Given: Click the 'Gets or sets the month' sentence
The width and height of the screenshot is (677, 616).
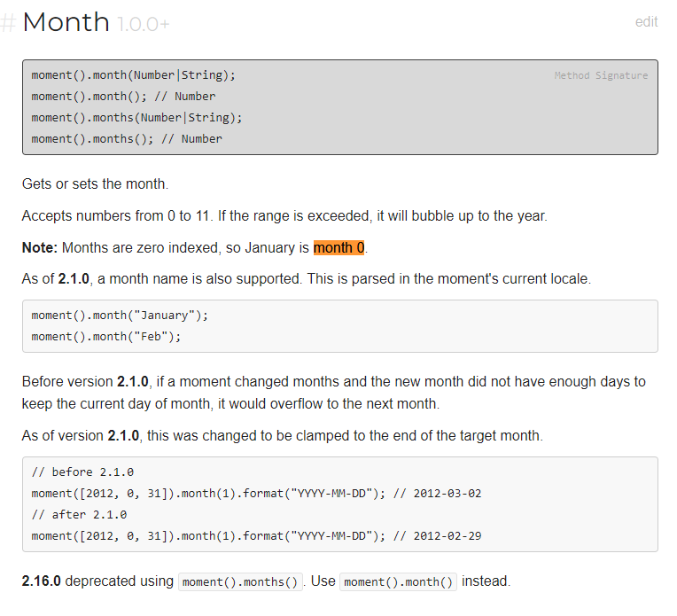Looking at the screenshot, I should click(x=95, y=184).
